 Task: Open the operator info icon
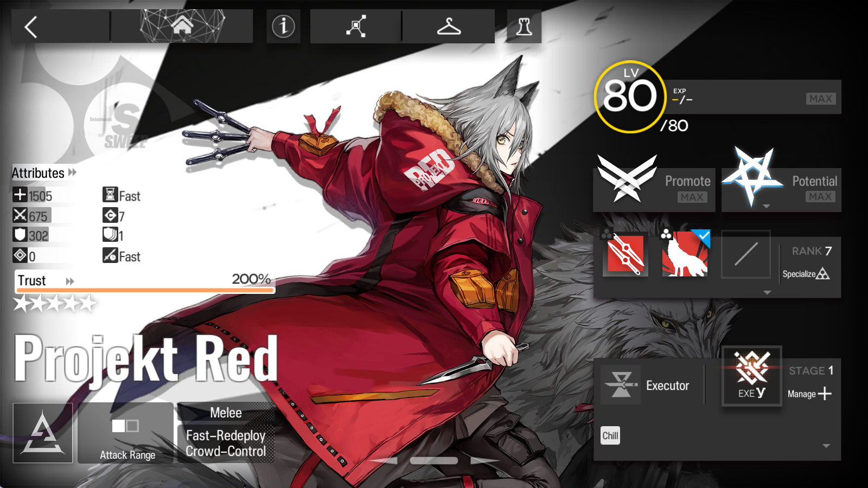coord(283,26)
